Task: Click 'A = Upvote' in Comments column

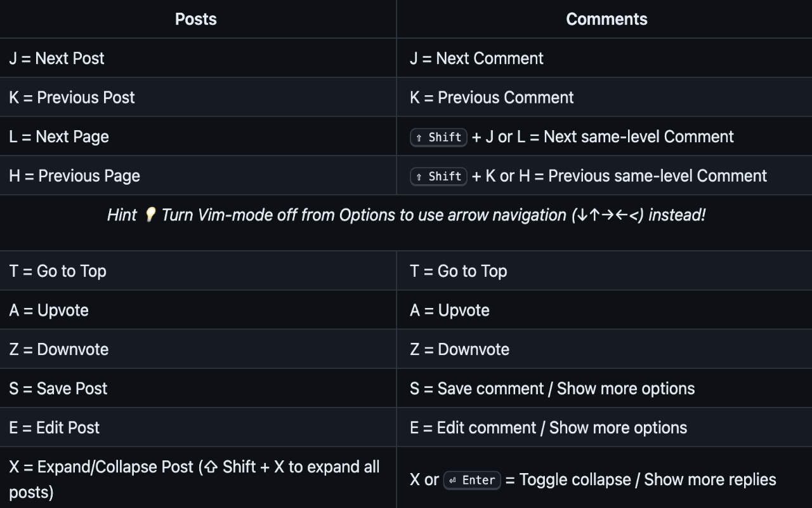Action: point(450,311)
